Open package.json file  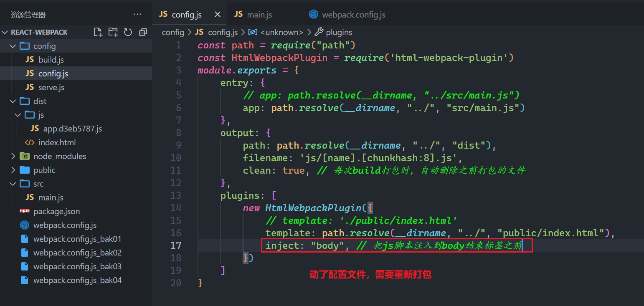click(x=76, y=211)
